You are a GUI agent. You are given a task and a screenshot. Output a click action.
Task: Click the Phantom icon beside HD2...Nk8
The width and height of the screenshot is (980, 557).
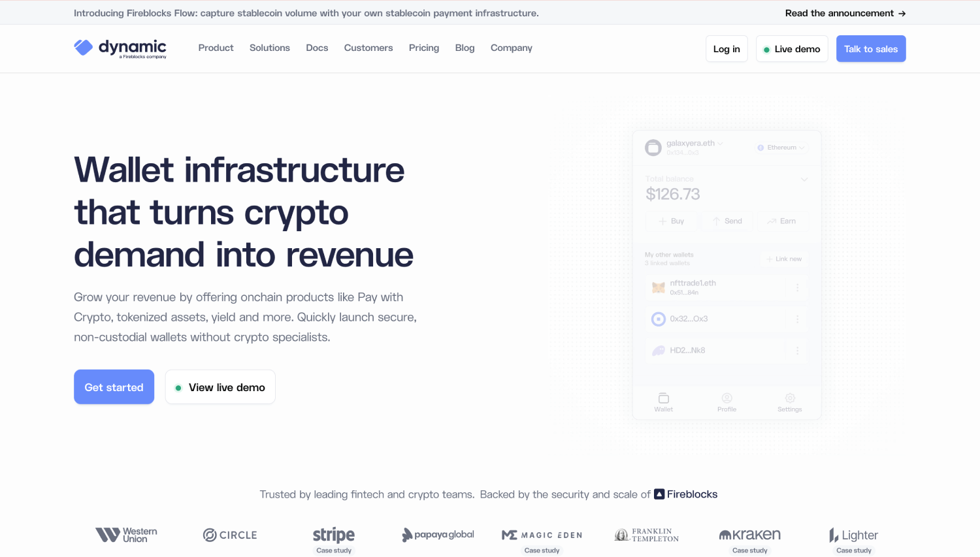659,351
